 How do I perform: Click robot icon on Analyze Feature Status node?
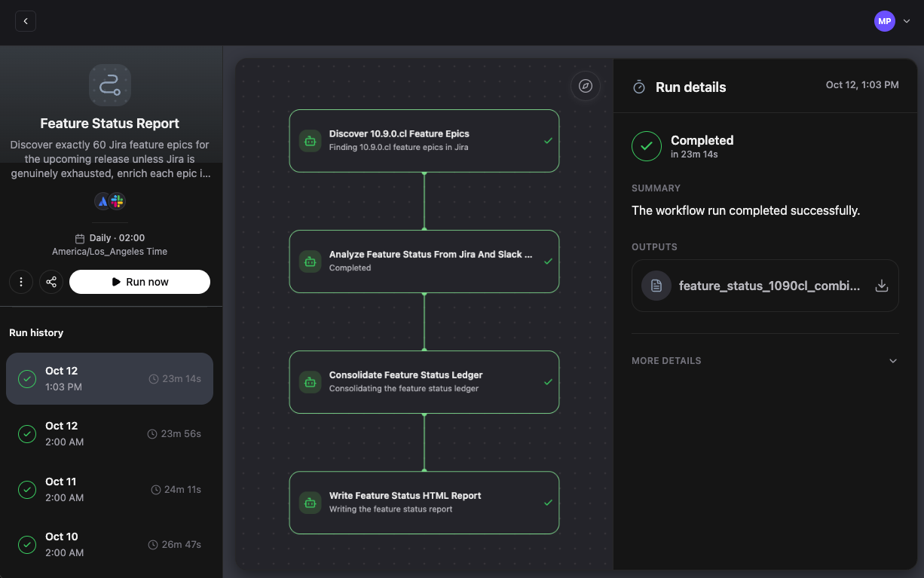click(311, 261)
